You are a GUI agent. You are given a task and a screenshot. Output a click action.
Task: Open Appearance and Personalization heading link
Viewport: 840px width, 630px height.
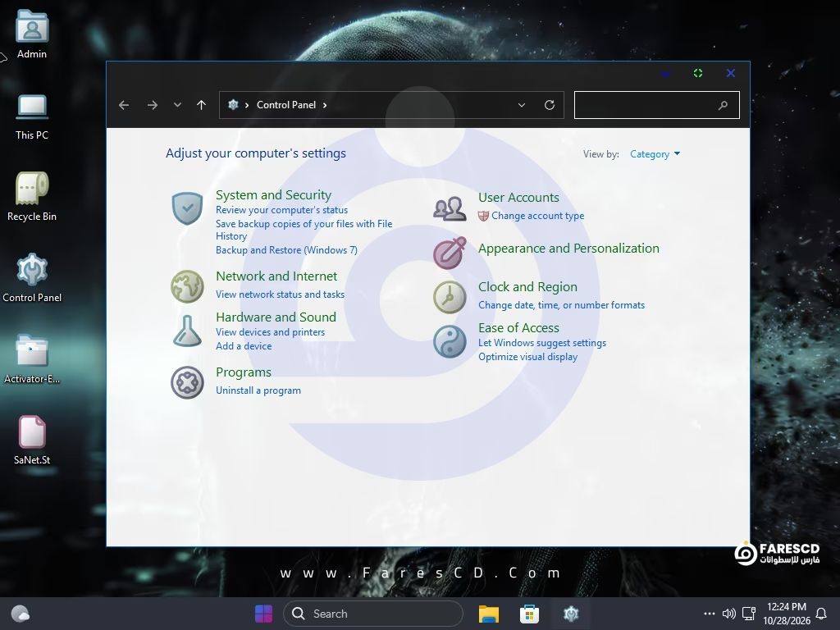(568, 249)
